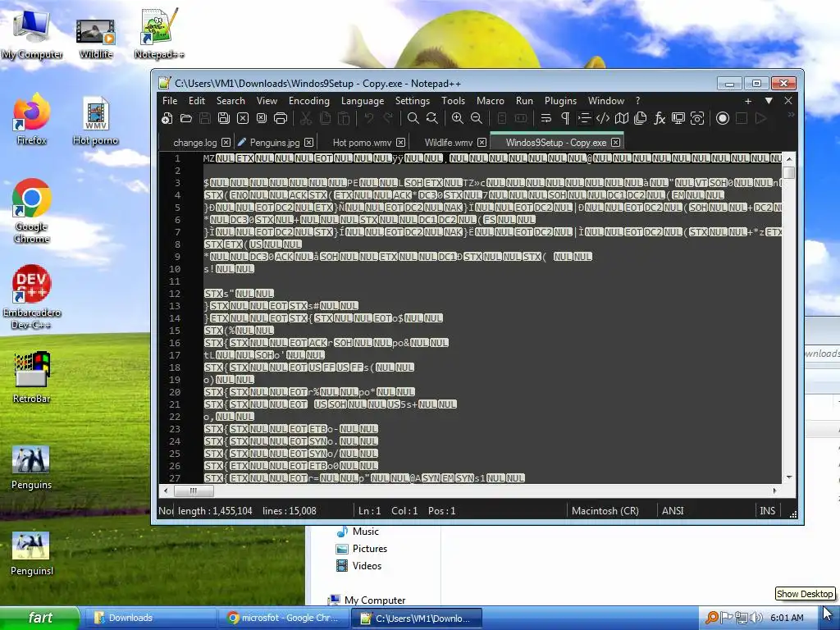Image resolution: width=840 pixels, height=630 pixels.
Task: Expand the toolbar overflow chevron
Action: point(792,115)
